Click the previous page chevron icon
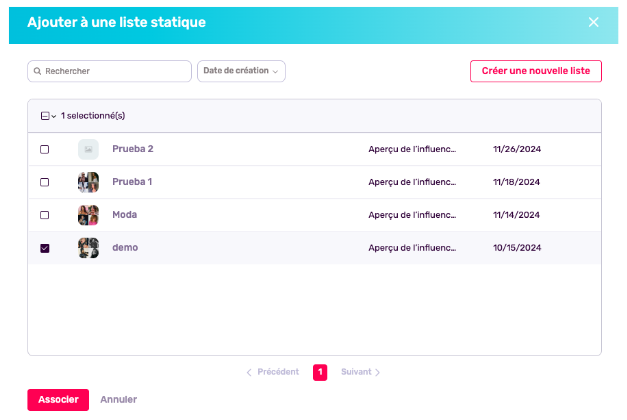The image size is (627, 420). pos(249,372)
